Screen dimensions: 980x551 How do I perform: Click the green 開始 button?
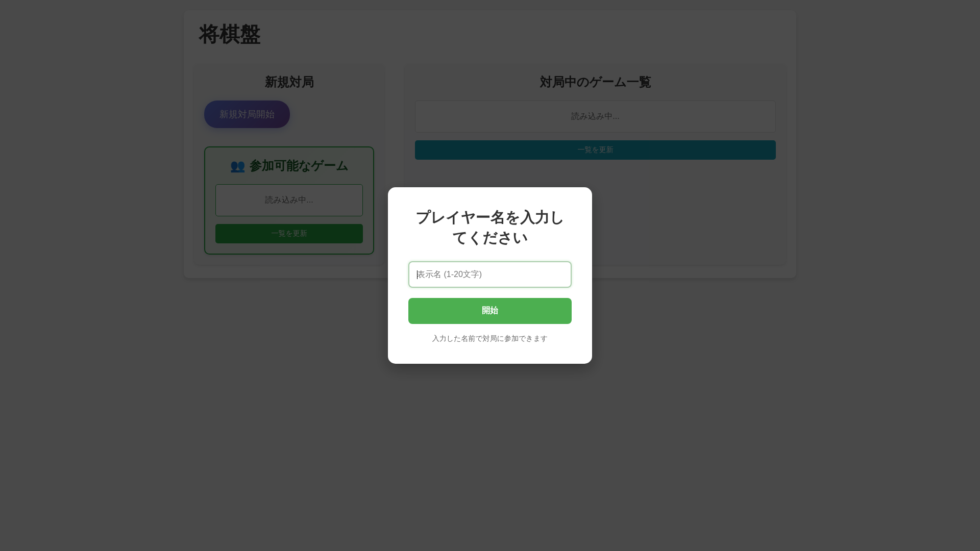[x=490, y=311]
